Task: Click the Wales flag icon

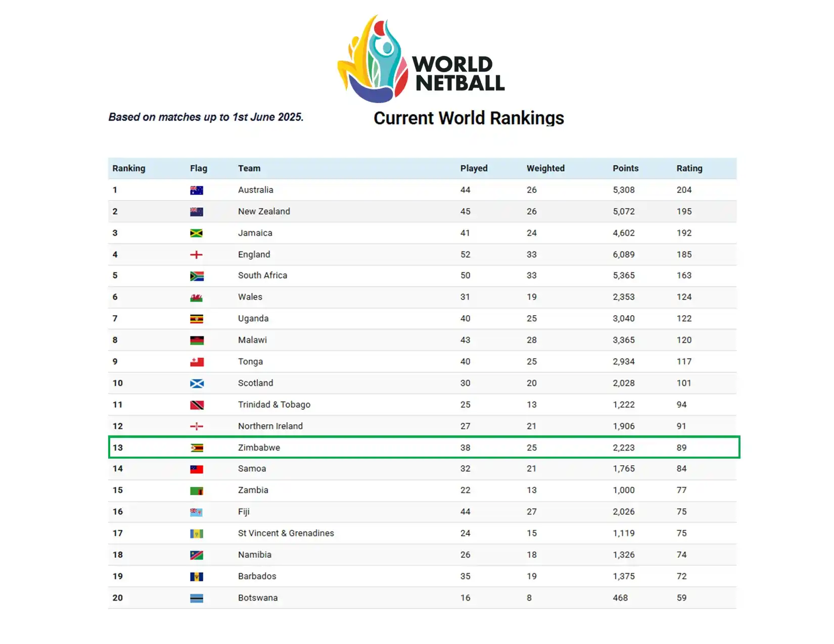Action: (x=197, y=298)
